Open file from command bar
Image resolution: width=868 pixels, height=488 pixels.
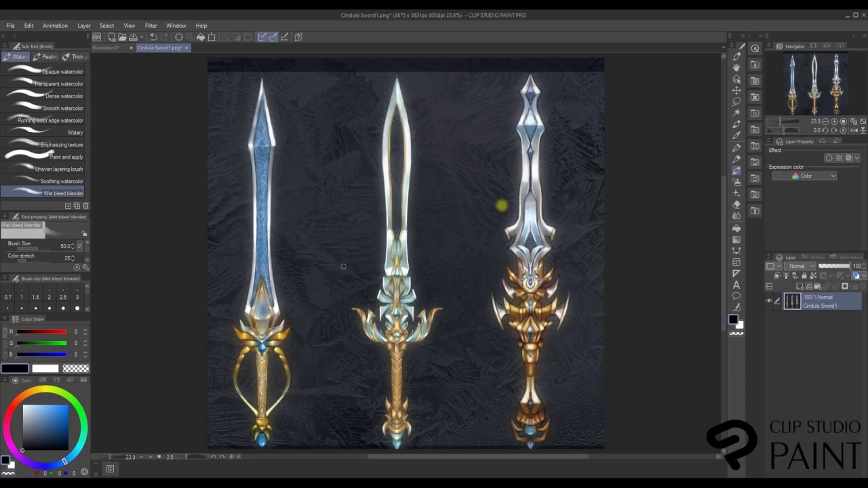pos(122,37)
